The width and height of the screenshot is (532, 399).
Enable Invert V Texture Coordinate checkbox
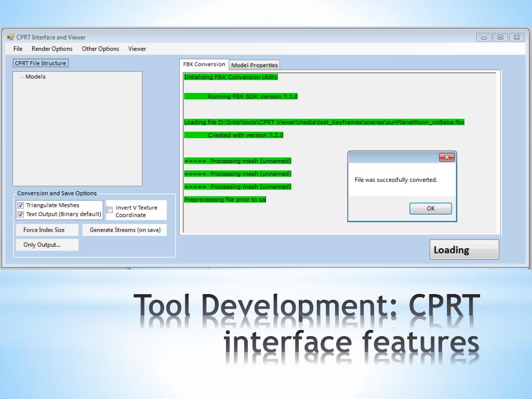point(110,210)
